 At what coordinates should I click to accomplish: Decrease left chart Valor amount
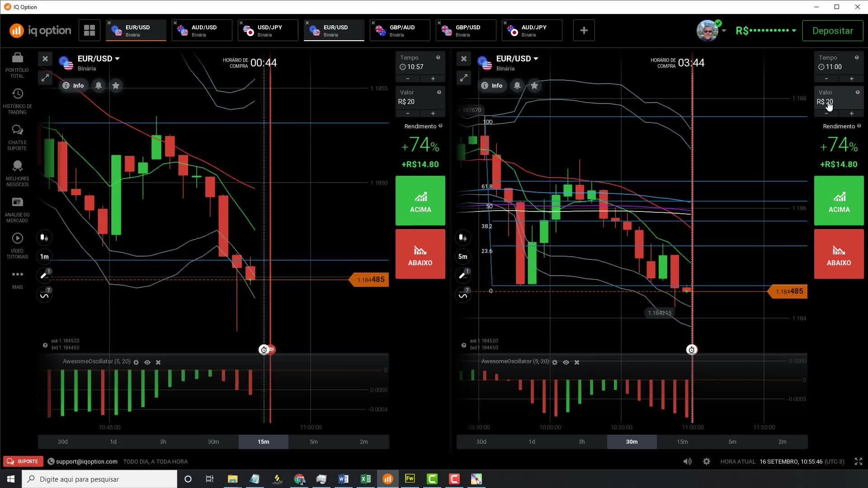[408, 113]
